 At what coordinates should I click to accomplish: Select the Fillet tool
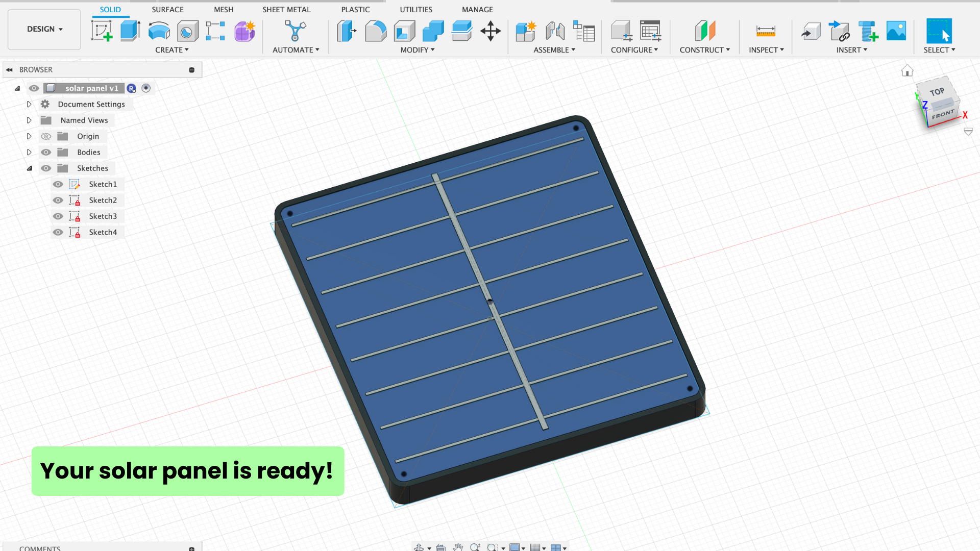(x=376, y=31)
